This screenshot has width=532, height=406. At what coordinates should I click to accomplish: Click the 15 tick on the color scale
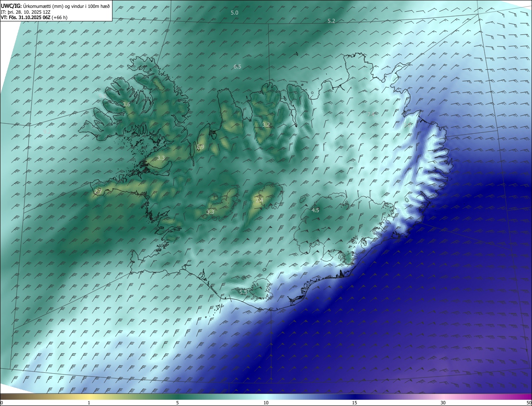pyautogui.click(x=355, y=403)
